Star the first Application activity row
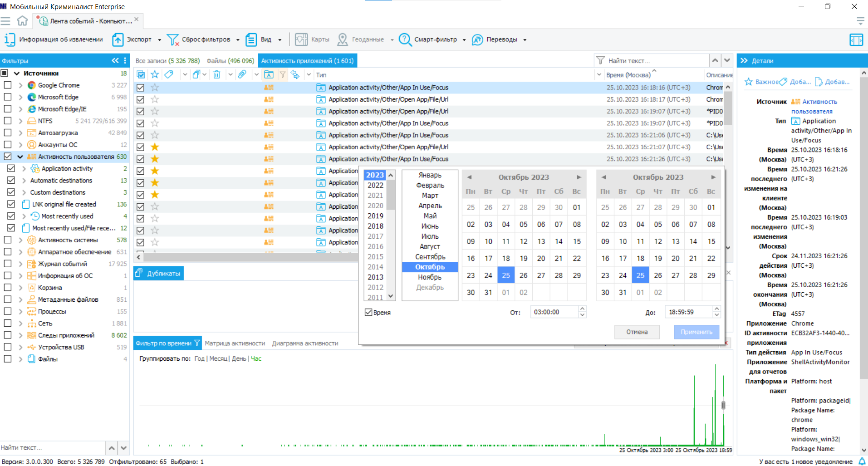Screen dimensions: 868x466 (x=155, y=88)
